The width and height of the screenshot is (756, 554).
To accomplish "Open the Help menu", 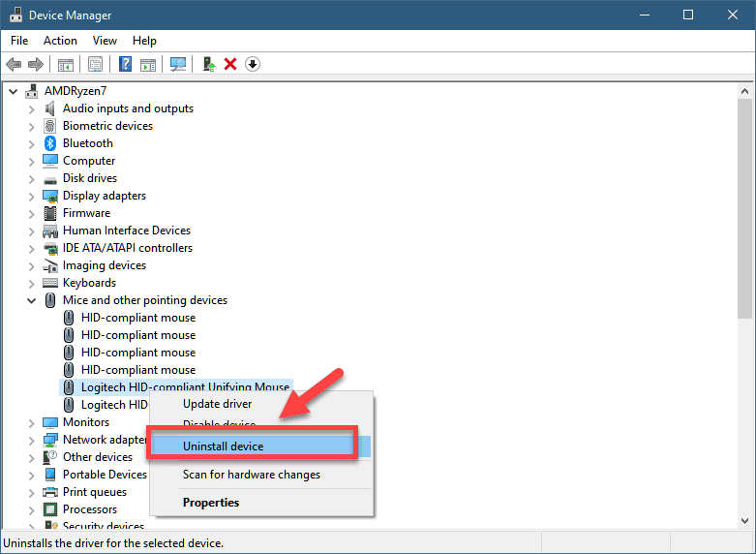I will point(144,41).
